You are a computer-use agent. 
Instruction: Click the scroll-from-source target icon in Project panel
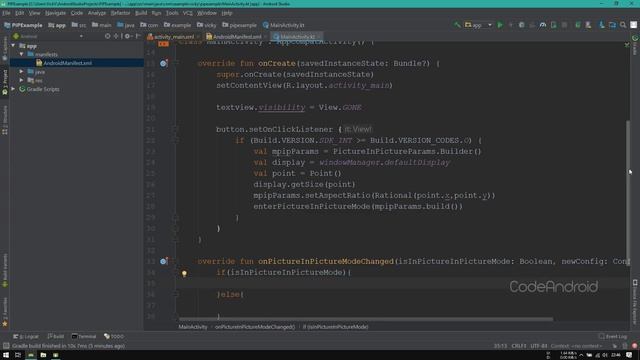107,36
